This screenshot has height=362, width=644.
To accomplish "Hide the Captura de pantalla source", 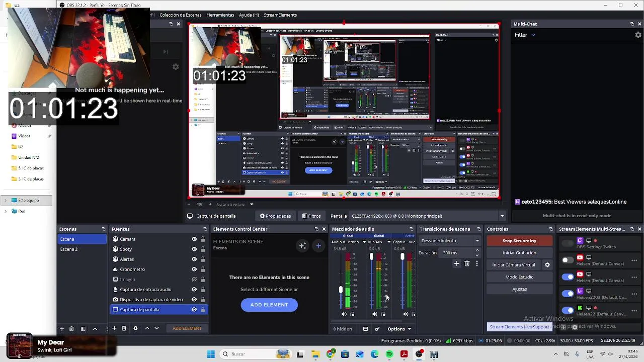I will (194, 310).
